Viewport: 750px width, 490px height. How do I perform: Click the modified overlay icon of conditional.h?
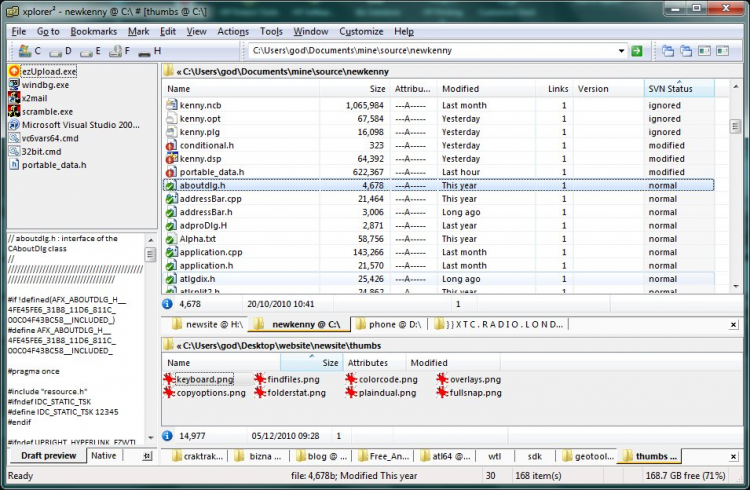click(x=171, y=145)
